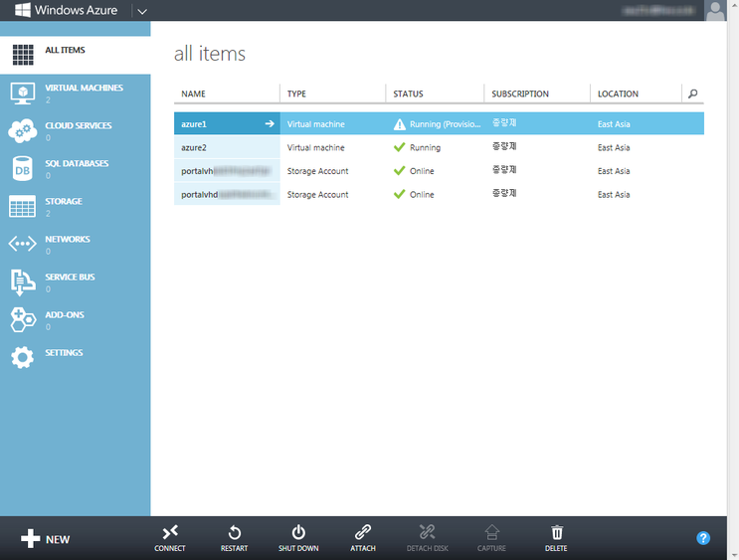Click the azure2 'Running' status text

425,147
